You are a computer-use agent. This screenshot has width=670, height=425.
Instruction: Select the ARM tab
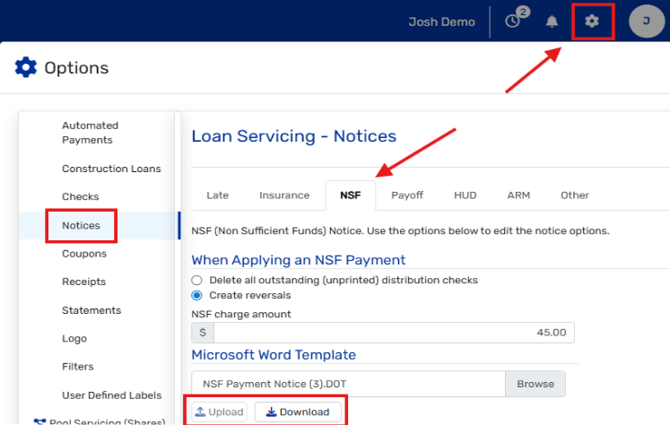(x=518, y=195)
